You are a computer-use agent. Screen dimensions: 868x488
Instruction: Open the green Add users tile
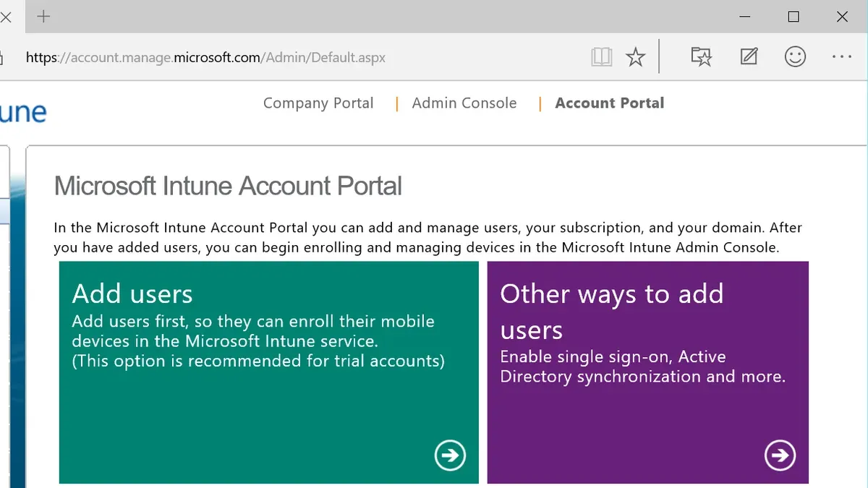coord(269,372)
